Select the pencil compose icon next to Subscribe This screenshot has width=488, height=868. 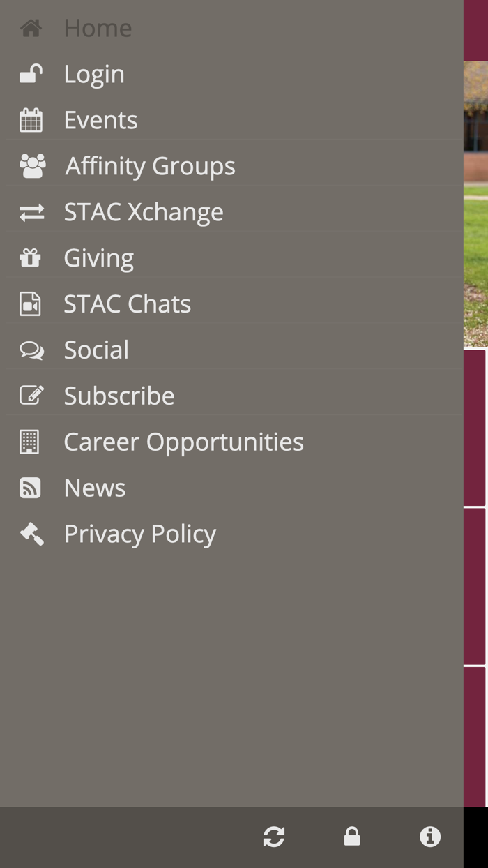pyautogui.click(x=31, y=395)
